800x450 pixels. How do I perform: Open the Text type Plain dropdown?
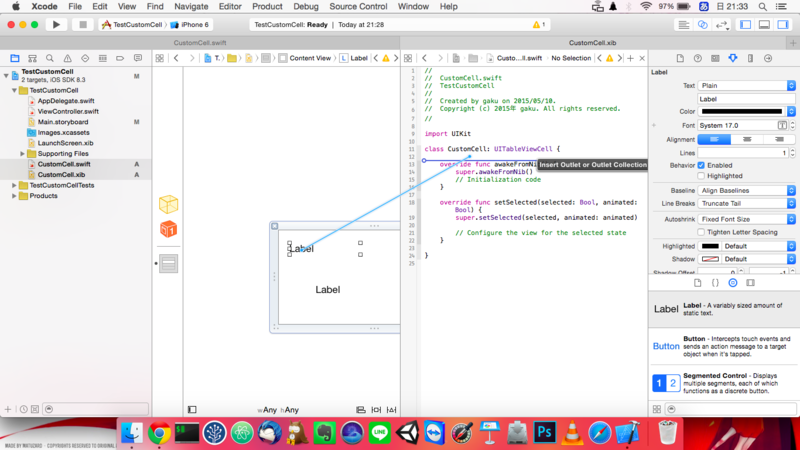click(746, 86)
